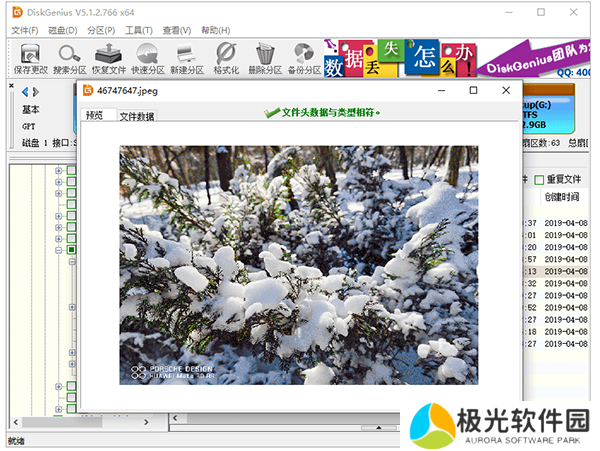Click the 新建分区 (New Partition) icon
The width and height of the screenshot is (600, 451).
186,59
